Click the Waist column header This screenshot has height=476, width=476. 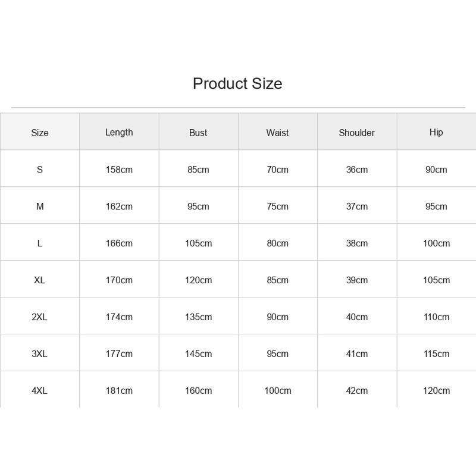click(x=277, y=133)
